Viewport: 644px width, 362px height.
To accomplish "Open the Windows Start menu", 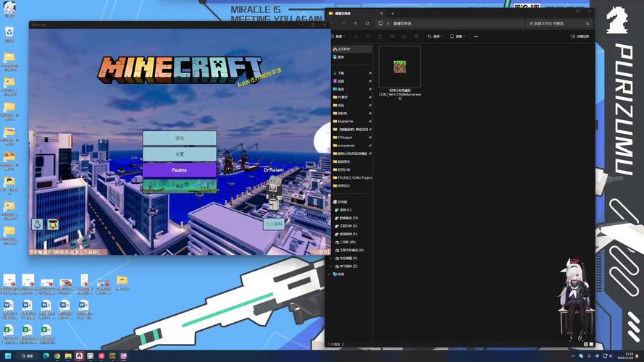I will pyautogui.click(x=8, y=355).
